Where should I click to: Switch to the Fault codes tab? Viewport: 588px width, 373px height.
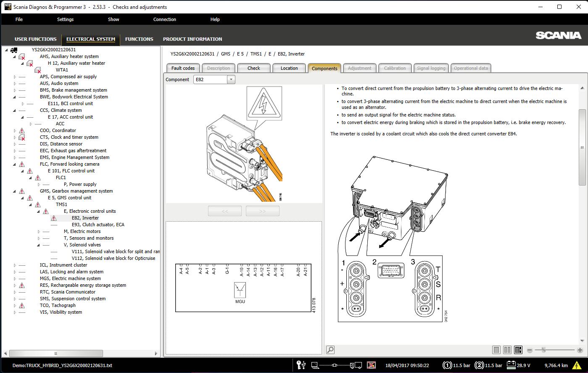pos(183,68)
